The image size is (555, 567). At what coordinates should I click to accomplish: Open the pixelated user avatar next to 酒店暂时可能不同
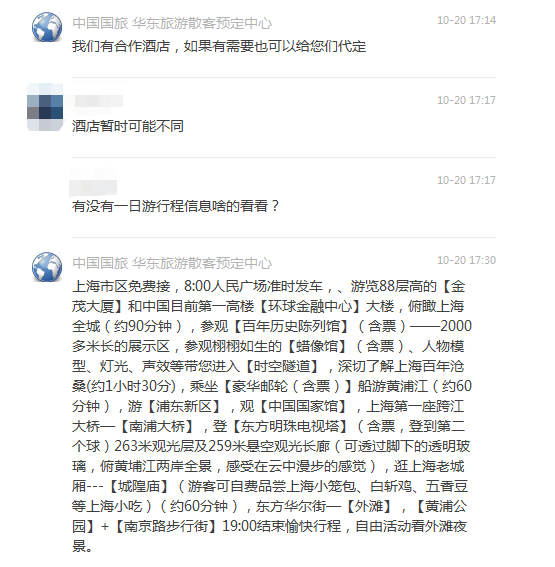pos(45,107)
